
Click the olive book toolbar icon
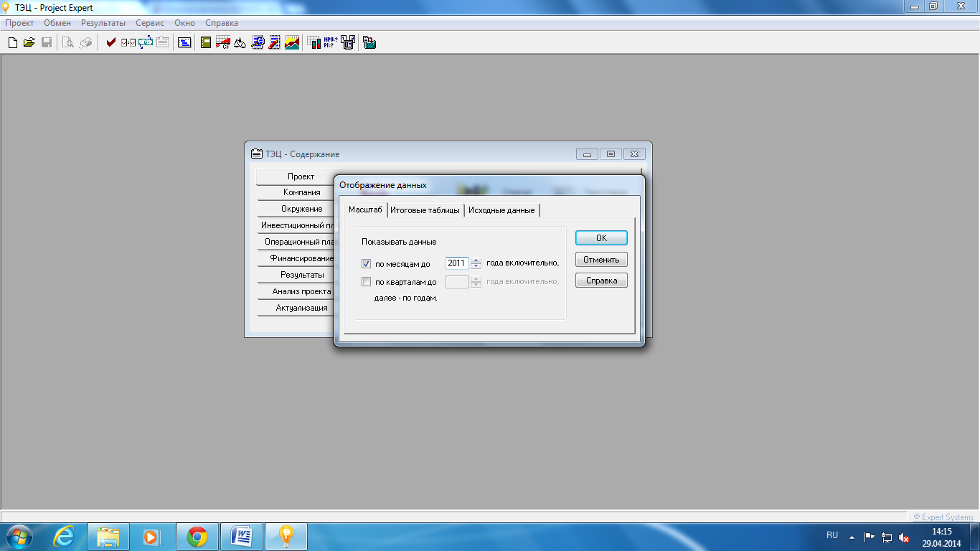click(x=206, y=43)
